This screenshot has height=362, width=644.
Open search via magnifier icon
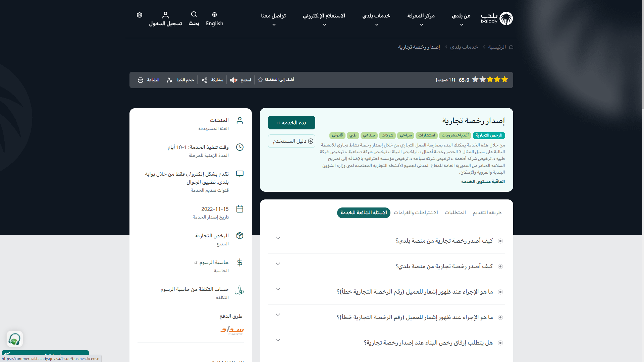pyautogui.click(x=194, y=14)
